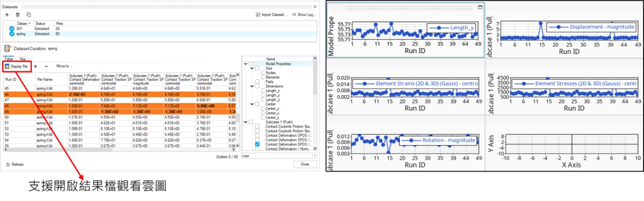The width and height of the screenshot is (644, 201).
Task: Toggle the Import Dataset checkbox
Action: [x=258, y=15]
